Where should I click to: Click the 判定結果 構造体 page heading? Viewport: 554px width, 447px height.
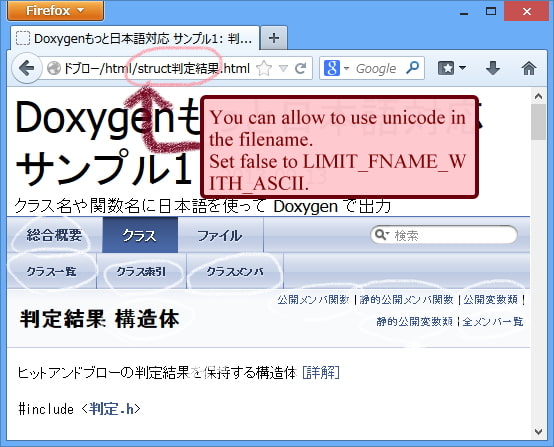(x=100, y=319)
